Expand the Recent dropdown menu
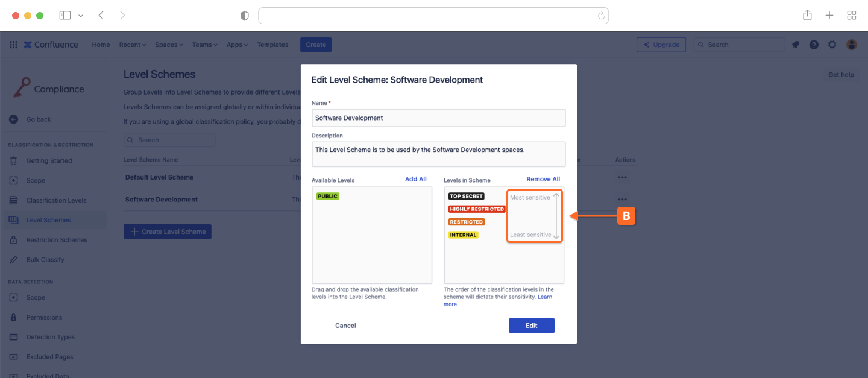Image resolution: width=868 pixels, height=378 pixels. pos(133,45)
